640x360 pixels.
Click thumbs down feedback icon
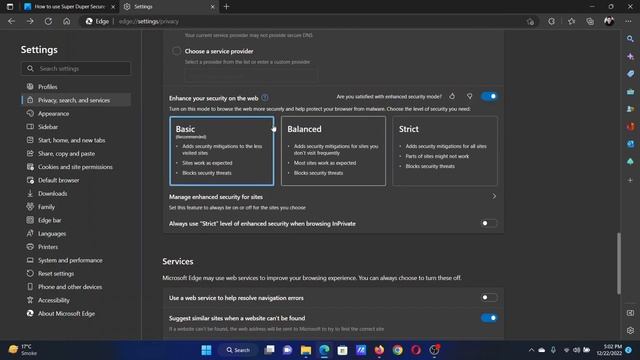469,96
